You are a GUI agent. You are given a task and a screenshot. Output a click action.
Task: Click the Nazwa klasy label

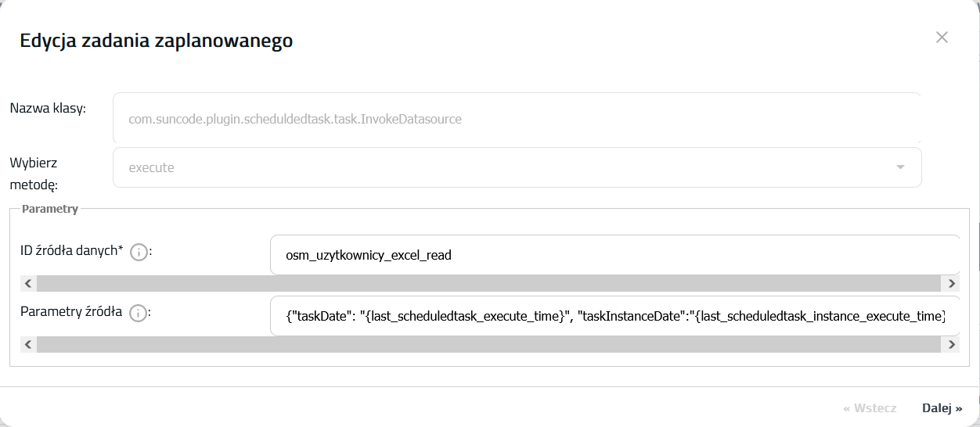coord(48,108)
